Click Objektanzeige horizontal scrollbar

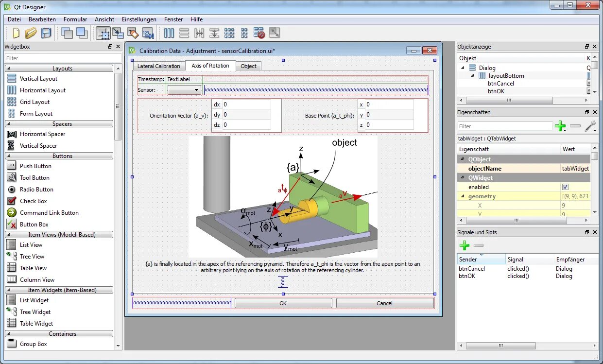(509, 101)
